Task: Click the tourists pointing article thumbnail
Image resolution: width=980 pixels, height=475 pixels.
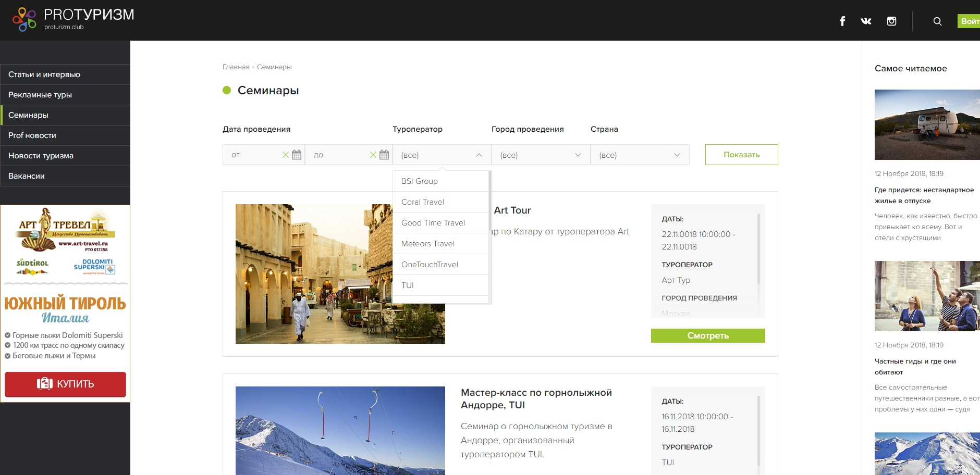Action: (927, 296)
